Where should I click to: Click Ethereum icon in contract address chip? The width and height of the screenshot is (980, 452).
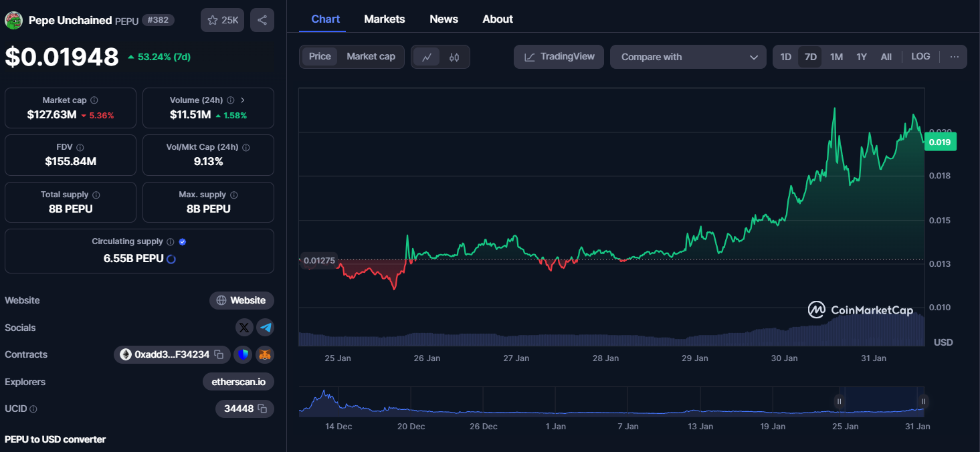126,354
